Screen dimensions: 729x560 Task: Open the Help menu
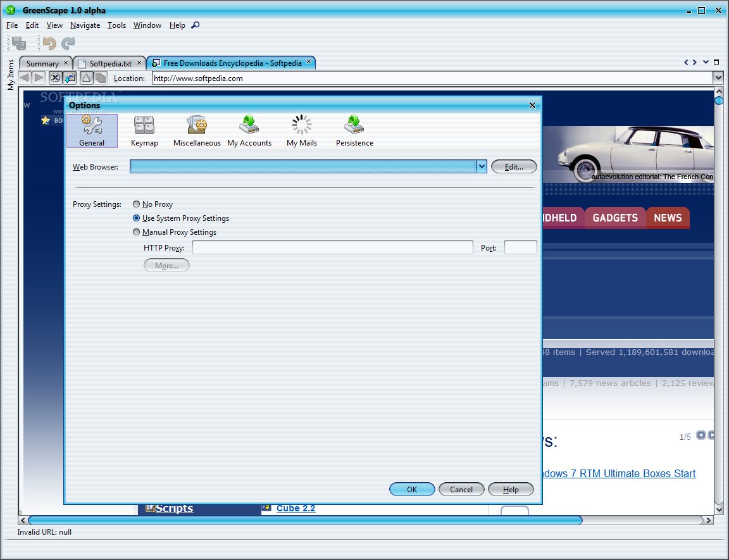[177, 25]
